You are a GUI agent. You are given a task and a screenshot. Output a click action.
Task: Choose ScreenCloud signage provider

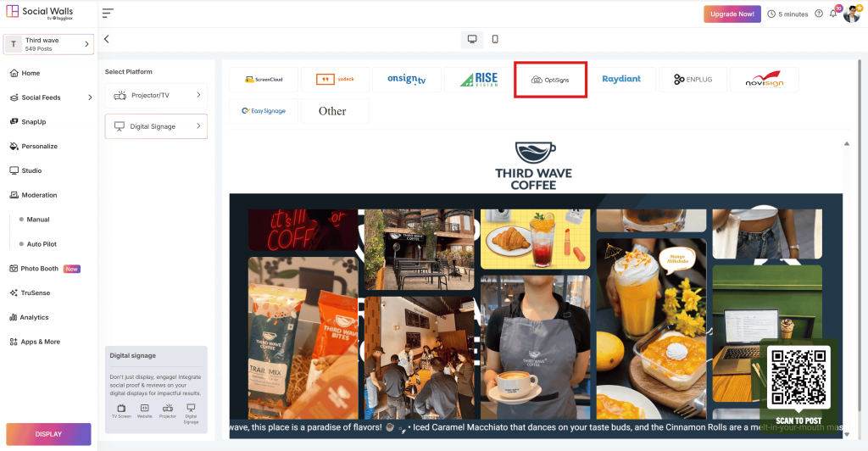pos(264,80)
